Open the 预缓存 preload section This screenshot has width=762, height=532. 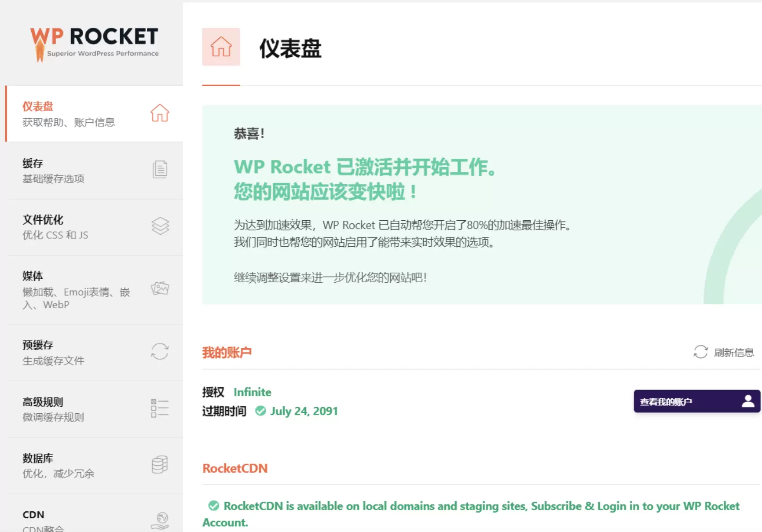tap(94, 353)
